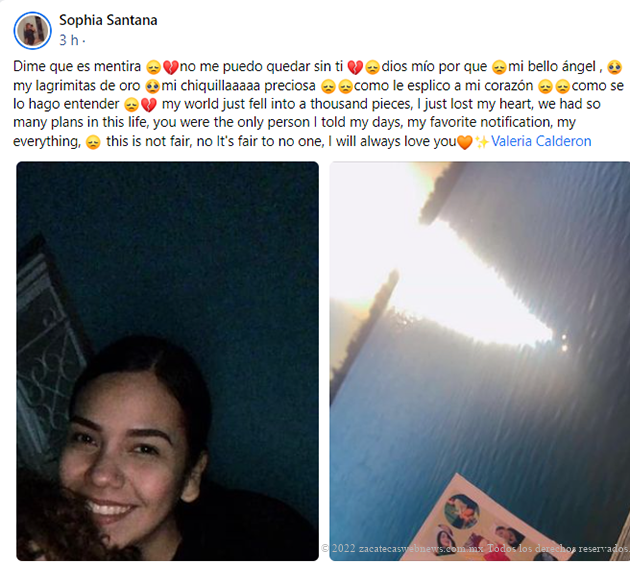
Task: Open Sophia Santana's profile picture avatar
Action: point(32,31)
